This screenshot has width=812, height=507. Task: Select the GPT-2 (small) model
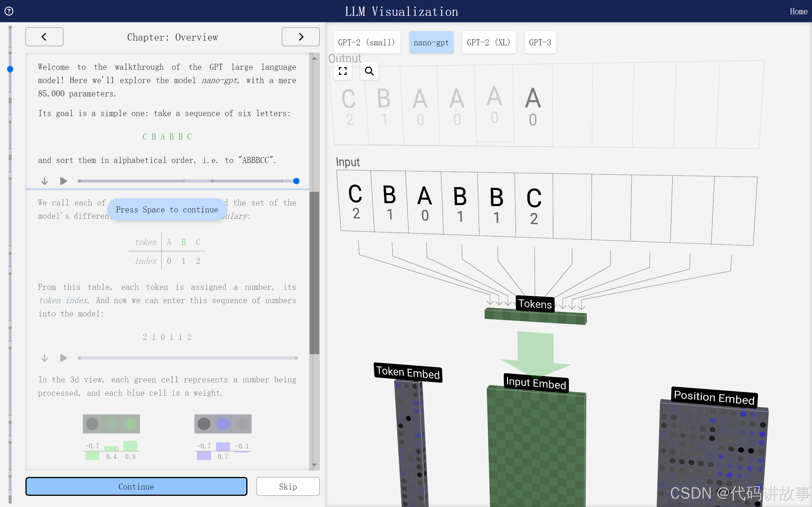point(366,42)
